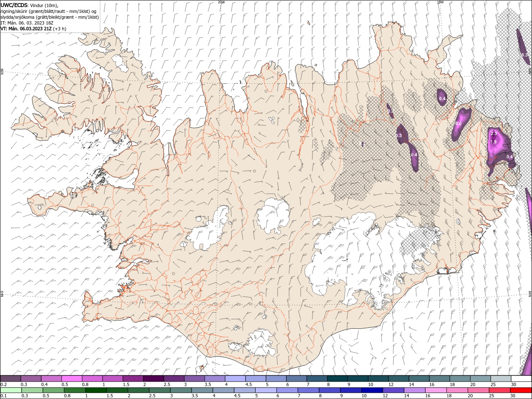Click the 2.3 snowfall value on the map

pyautogui.click(x=494, y=133)
